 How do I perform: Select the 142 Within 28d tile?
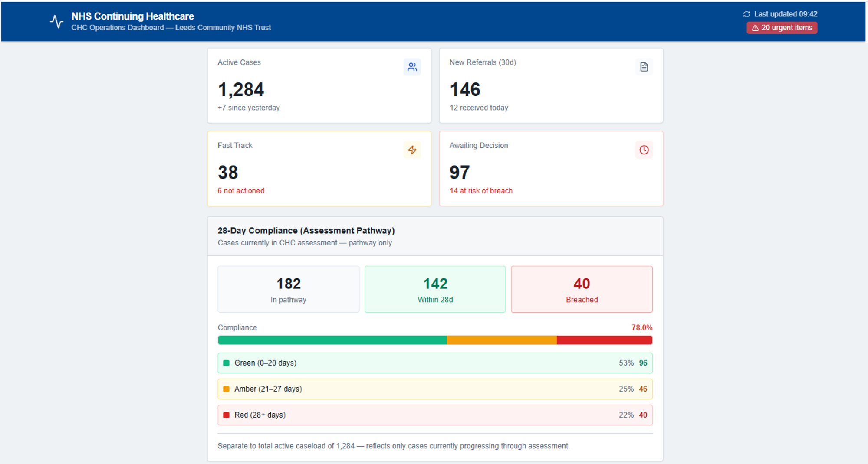click(x=435, y=289)
